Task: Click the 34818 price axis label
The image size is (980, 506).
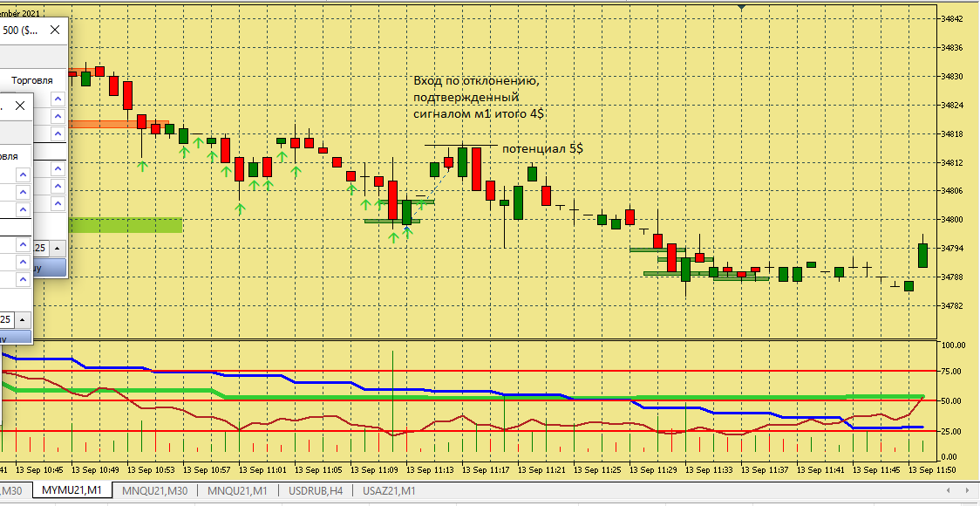Action: (952, 133)
